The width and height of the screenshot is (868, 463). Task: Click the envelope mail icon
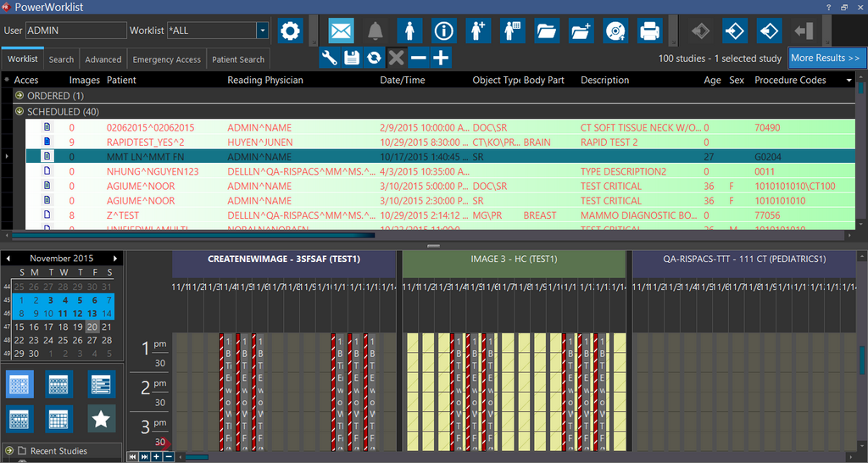pos(341,31)
